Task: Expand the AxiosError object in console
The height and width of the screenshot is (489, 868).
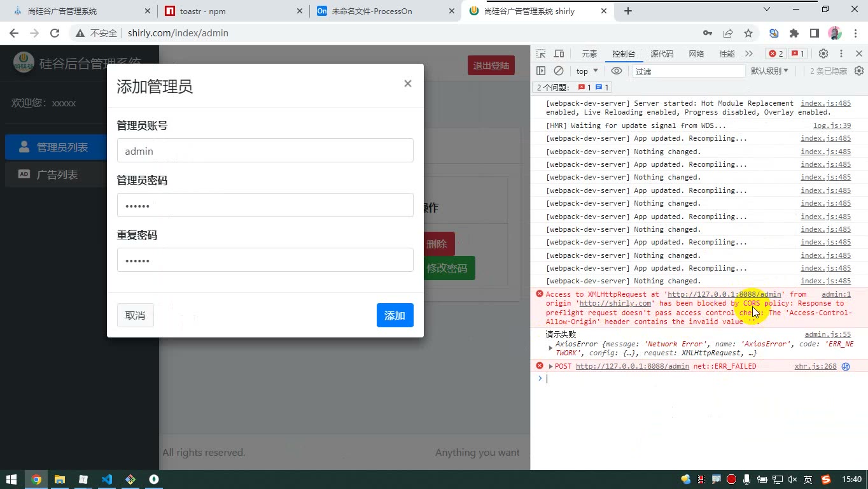Action: tap(550, 348)
